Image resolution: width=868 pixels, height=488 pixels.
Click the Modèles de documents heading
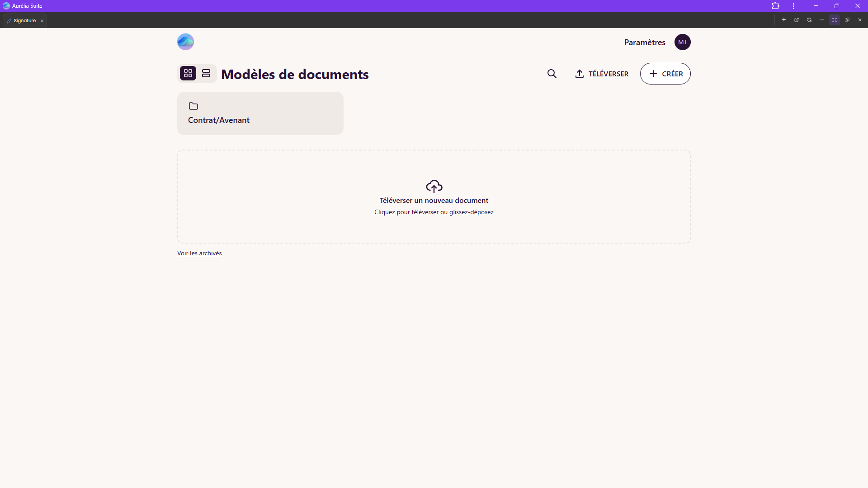click(295, 74)
